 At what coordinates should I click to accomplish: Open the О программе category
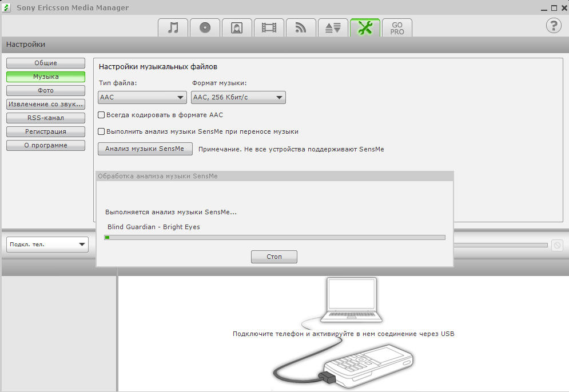tap(46, 145)
